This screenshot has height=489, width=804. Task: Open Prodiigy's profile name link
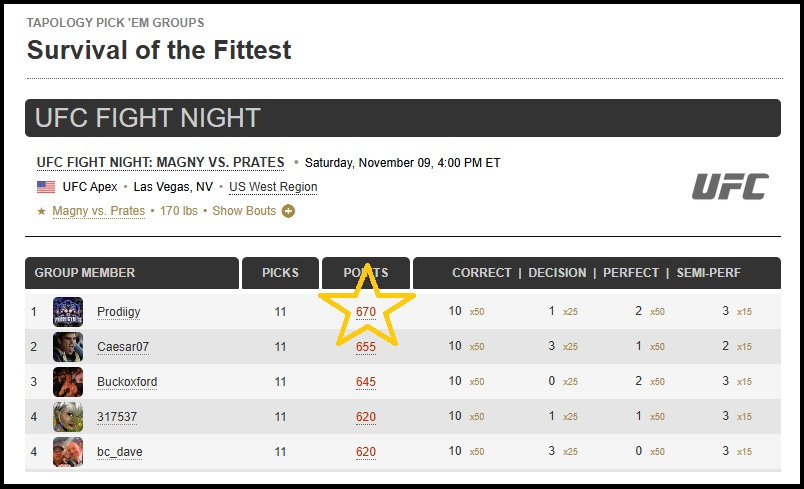click(x=118, y=312)
